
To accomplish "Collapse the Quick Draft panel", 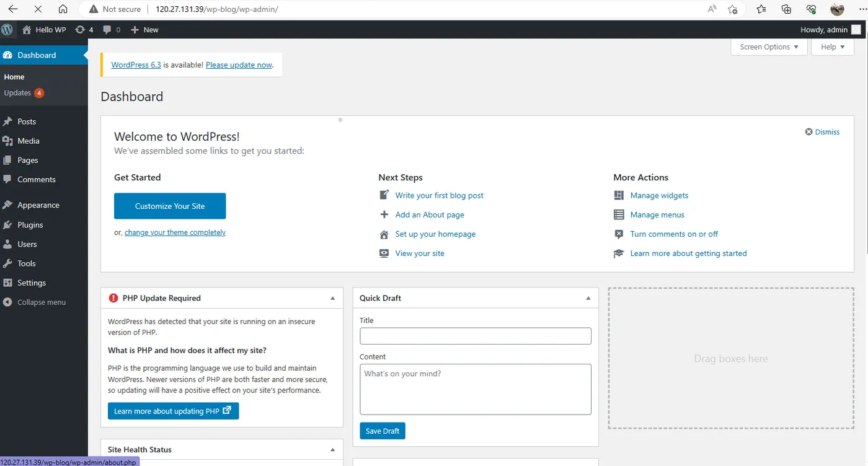I will tap(588, 298).
